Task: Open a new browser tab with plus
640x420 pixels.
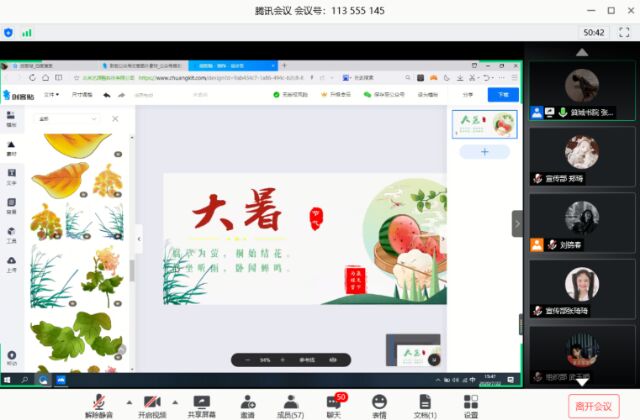Action: coord(284,66)
